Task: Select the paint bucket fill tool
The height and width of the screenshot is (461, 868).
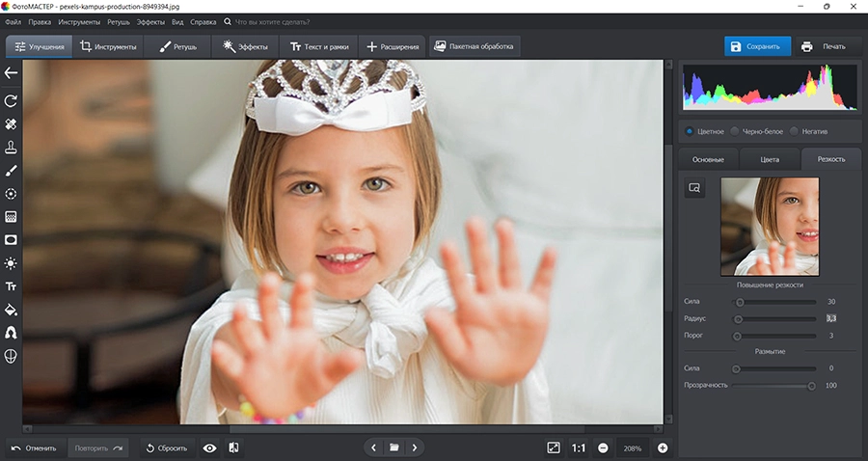Action: coord(11,310)
